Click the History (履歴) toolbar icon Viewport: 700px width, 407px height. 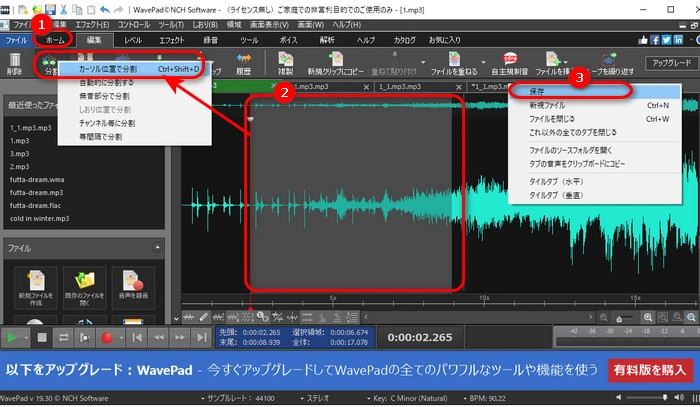tap(244, 59)
